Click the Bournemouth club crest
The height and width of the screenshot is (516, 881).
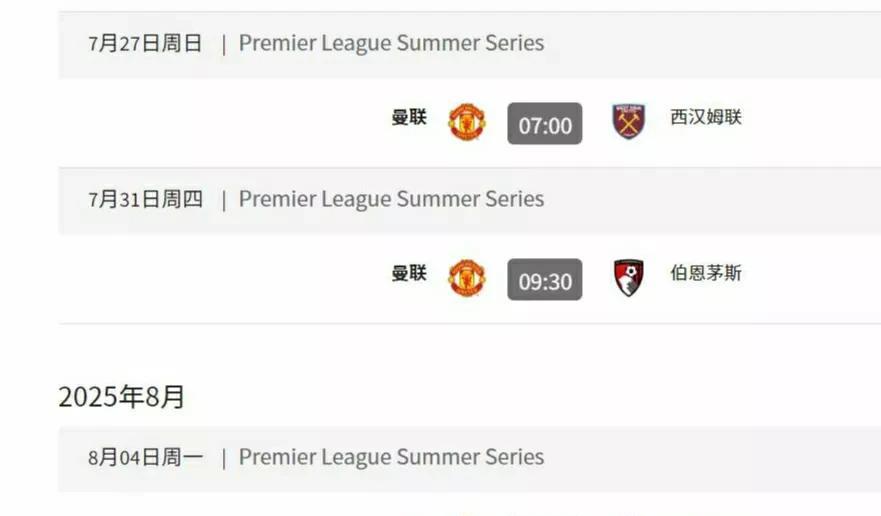[x=628, y=278]
